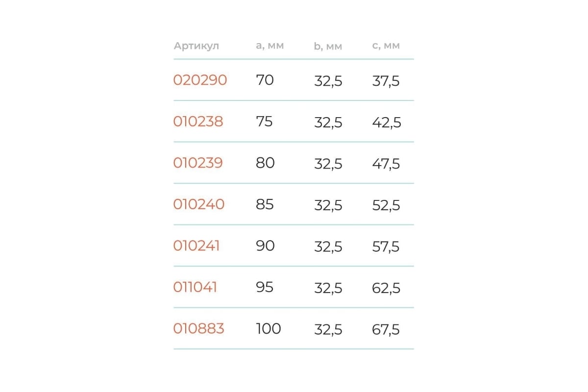The height and width of the screenshot is (392, 588).
Task: Click article 010241
Action: (x=196, y=245)
